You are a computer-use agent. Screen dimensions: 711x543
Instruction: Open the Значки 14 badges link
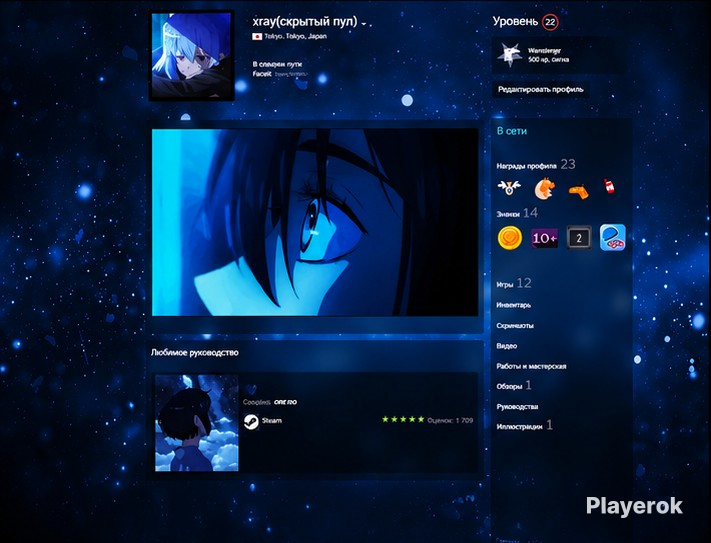[x=517, y=213]
